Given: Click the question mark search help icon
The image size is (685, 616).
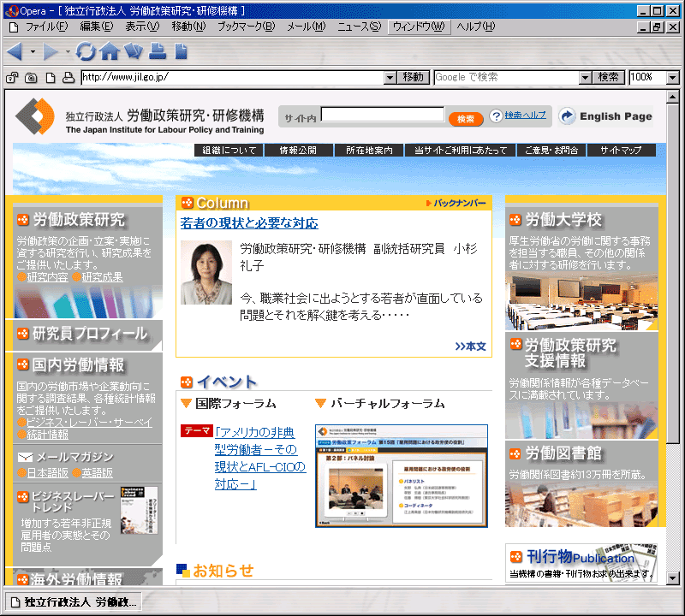Looking at the screenshot, I should (x=496, y=116).
